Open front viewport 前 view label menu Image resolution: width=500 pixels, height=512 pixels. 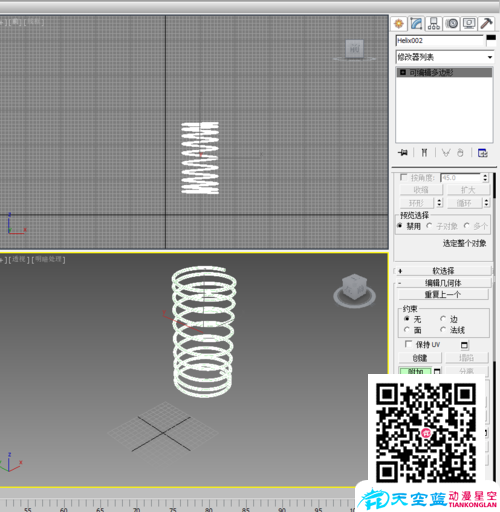[x=15, y=22]
